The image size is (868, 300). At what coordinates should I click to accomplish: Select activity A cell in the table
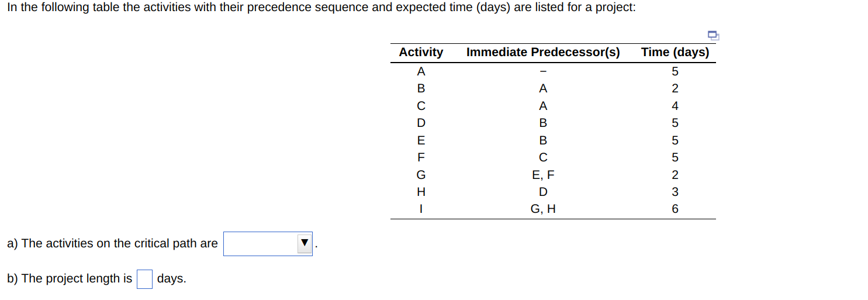[421, 72]
